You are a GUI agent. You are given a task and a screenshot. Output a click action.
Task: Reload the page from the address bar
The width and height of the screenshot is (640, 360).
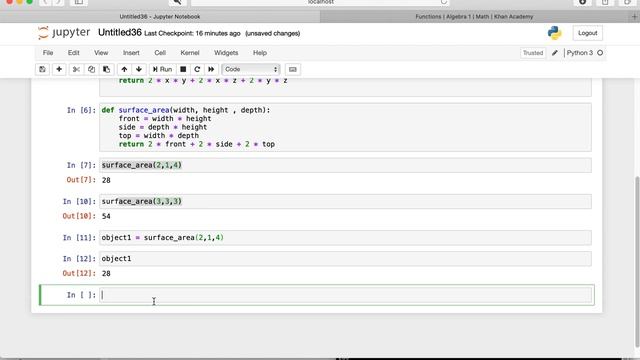click(x=443, y=2)
